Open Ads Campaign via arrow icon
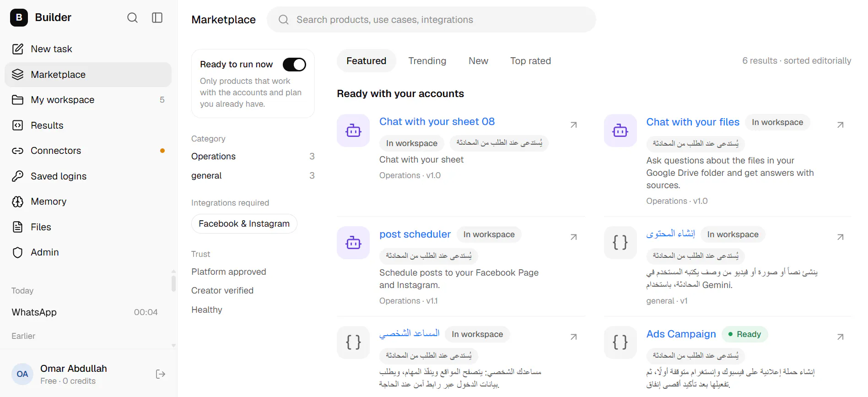This screenshot has height=397, width=868. (841, 337)
